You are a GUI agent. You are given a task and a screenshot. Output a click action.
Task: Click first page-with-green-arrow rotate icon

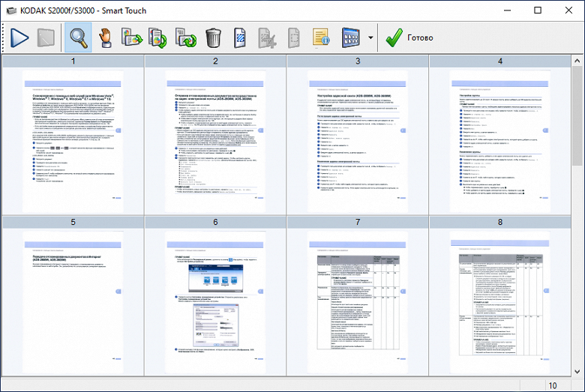pyautogui.click(x=132, y=37)
